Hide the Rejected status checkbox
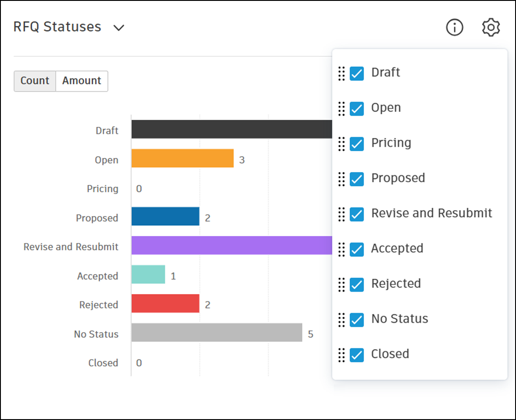Image resolution: width=516 pixels, height=420 pixels. pos(357,284)
